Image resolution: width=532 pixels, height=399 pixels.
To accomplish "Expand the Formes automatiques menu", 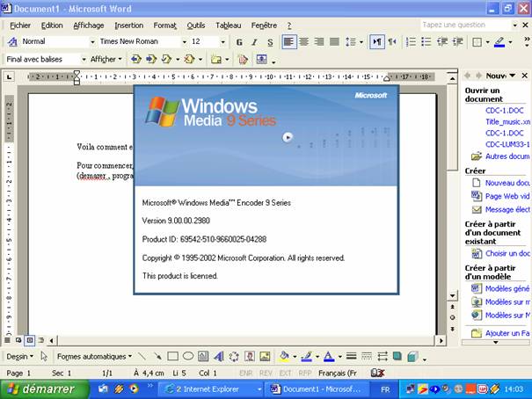I will (x=94, y=356).
